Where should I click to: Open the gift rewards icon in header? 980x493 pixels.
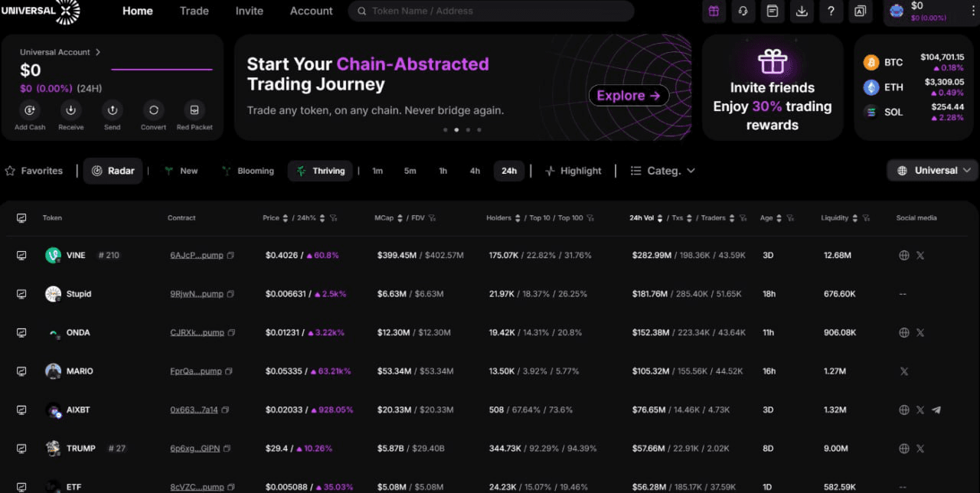(x=714, y=11)
